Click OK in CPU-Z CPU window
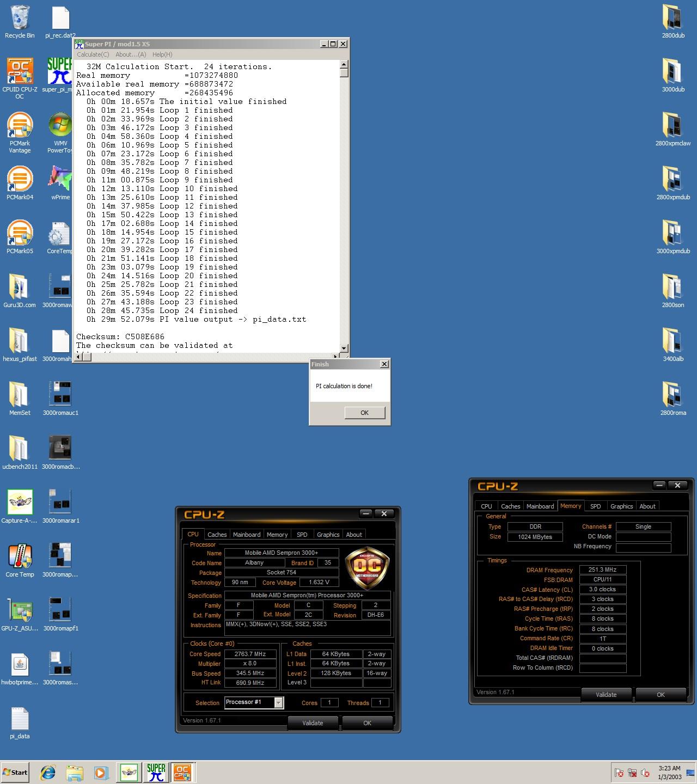Screen dimensions: 697x784 point(367,723)
